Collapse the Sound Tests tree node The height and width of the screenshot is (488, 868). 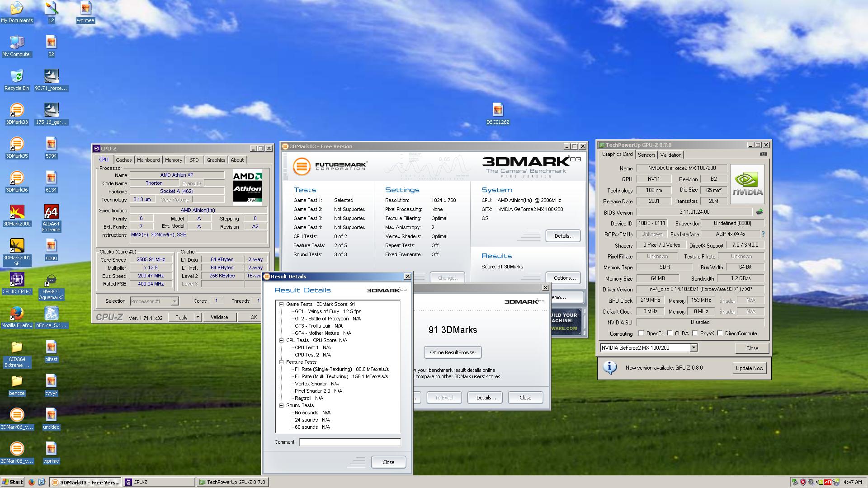(281, 405)
